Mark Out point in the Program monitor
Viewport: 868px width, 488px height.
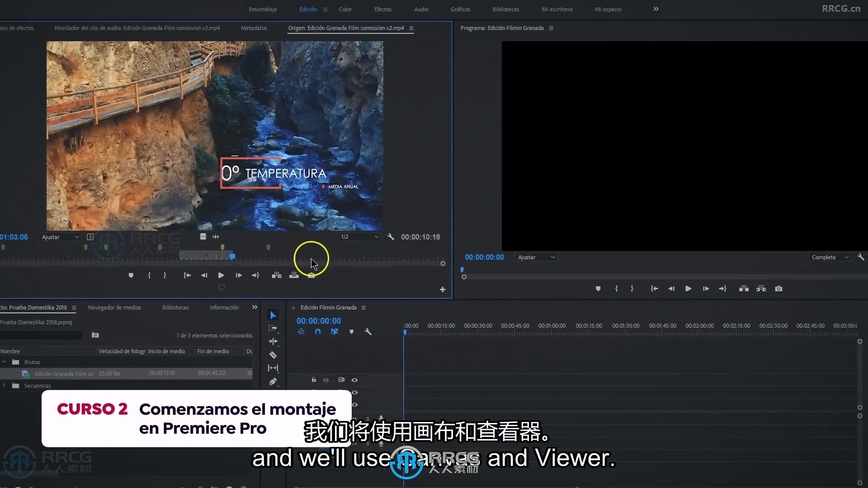pos(632,289)
